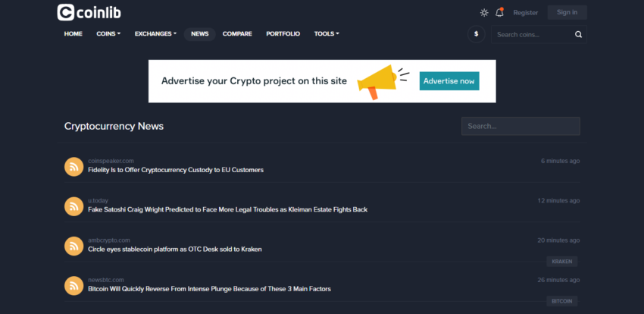Click the coinlib logo
The width and height of the screenshot is (644, 314).
[89, 12]
